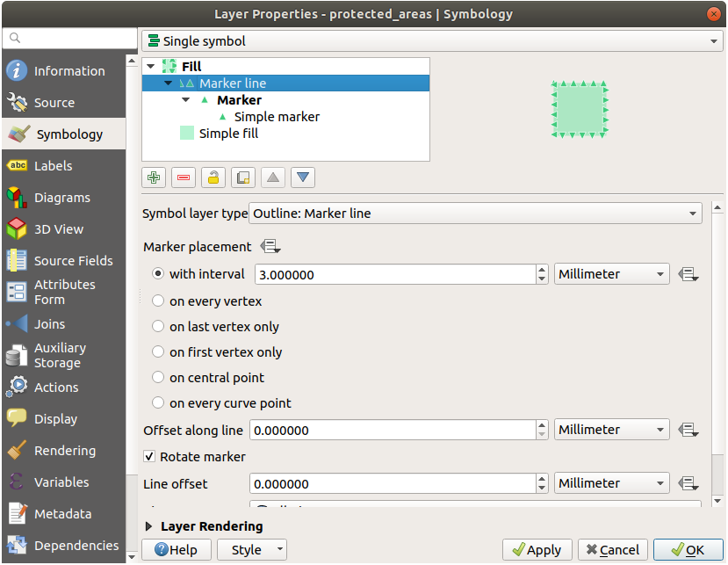
Task: Click the duplicate symbol layer button
Action: 243,177
